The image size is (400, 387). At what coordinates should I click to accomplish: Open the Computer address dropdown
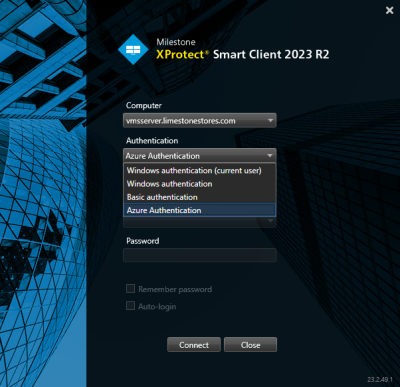[200, 121]
